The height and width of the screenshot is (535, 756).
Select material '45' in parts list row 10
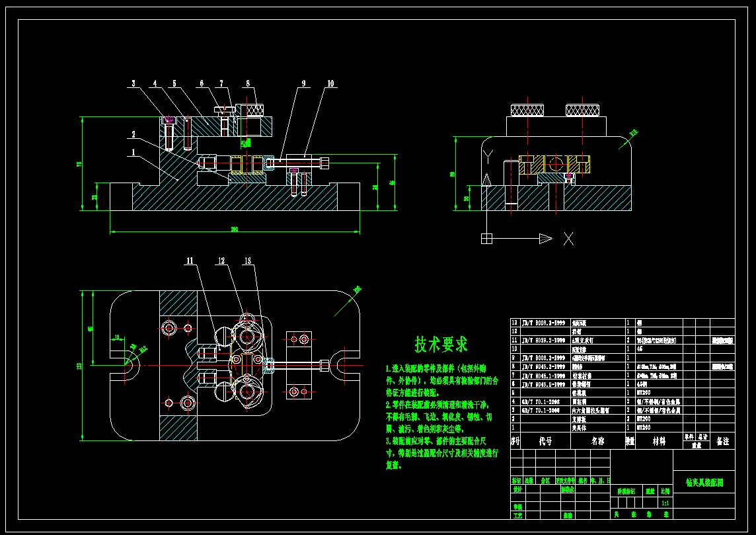pyautogui.click(x=640, y=349)
